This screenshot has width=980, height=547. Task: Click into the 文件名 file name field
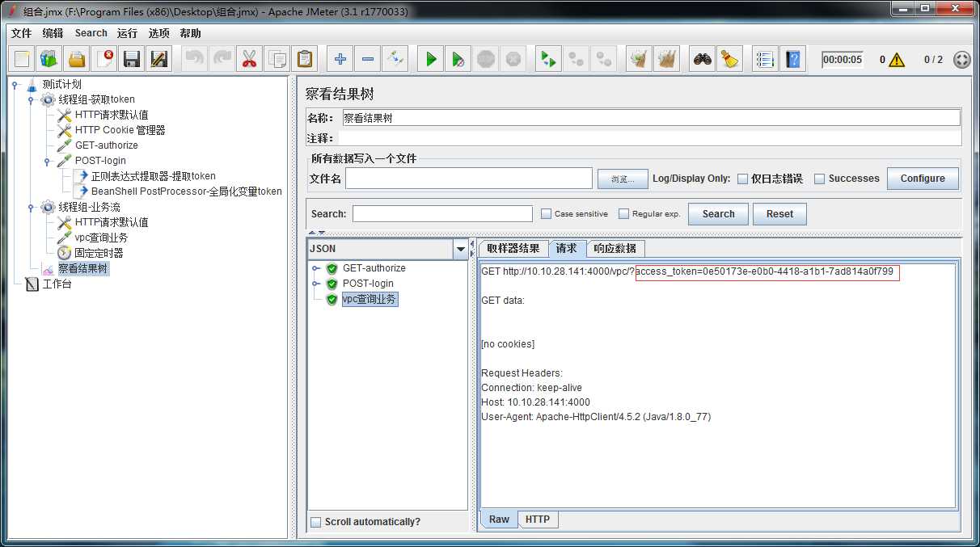click(x=469, y=179)
